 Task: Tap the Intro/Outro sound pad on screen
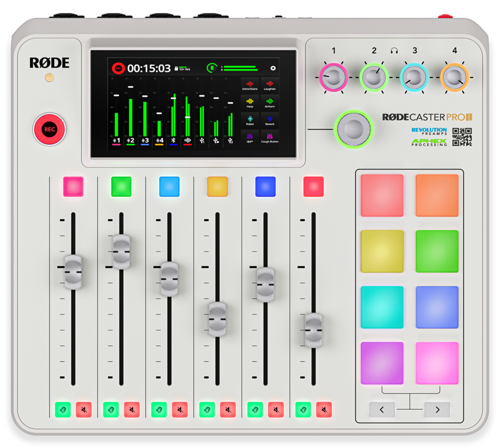point(250,85)
